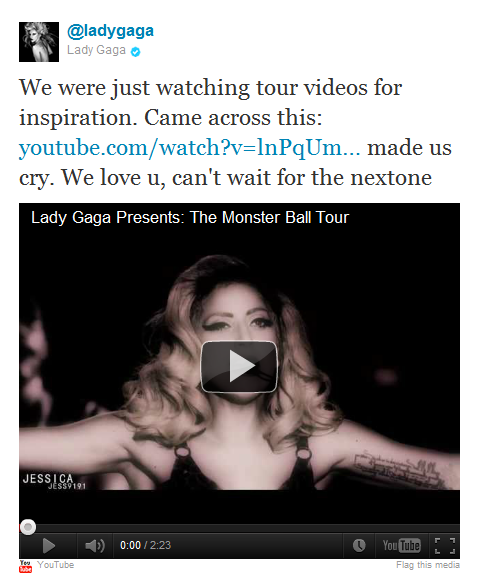This screenshot has width=481, height=581.
Task: Open video on YouTube via player logo
Action: pos(402,545)
